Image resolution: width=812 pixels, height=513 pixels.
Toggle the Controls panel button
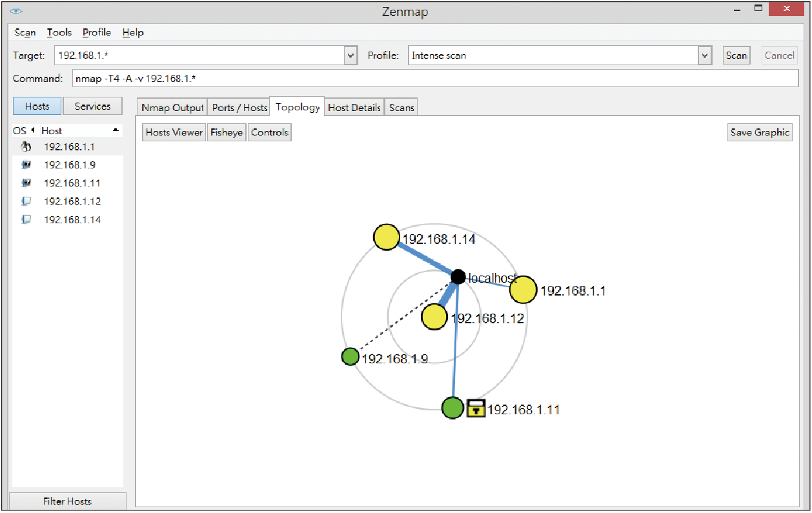(x=270, y=132)
